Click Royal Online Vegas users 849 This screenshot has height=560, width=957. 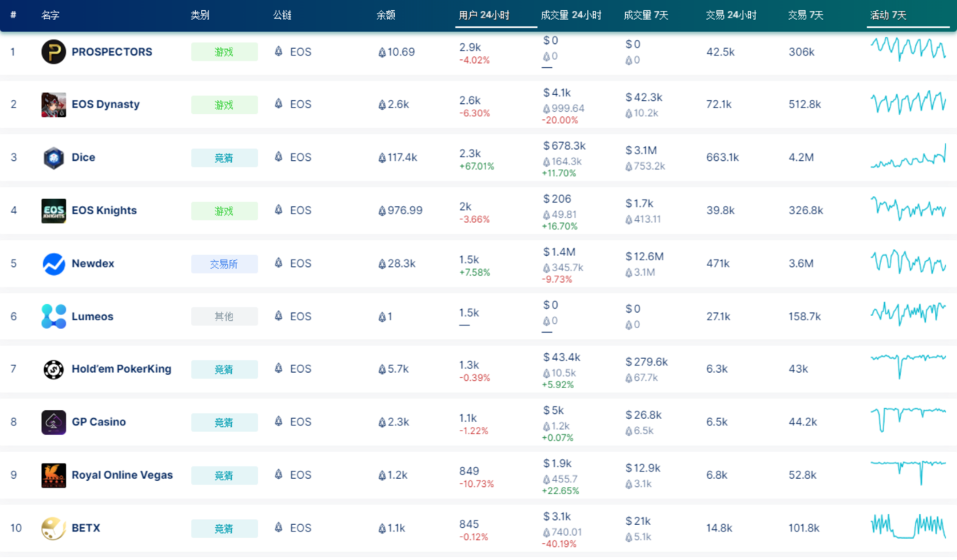pyautogui.click(x=469, y=471)
